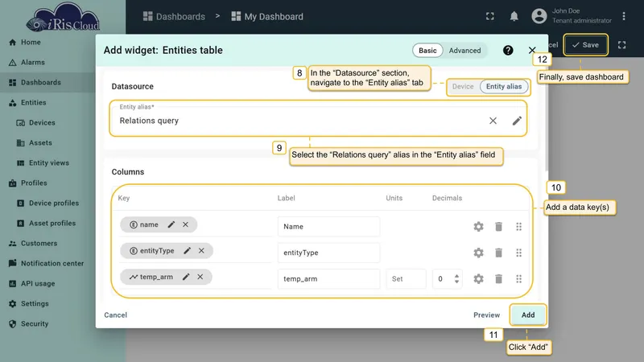The height and width of the screenshot is (362, 644).
Task: Go to Dashboards sidebar item
Action: (35, 83)
